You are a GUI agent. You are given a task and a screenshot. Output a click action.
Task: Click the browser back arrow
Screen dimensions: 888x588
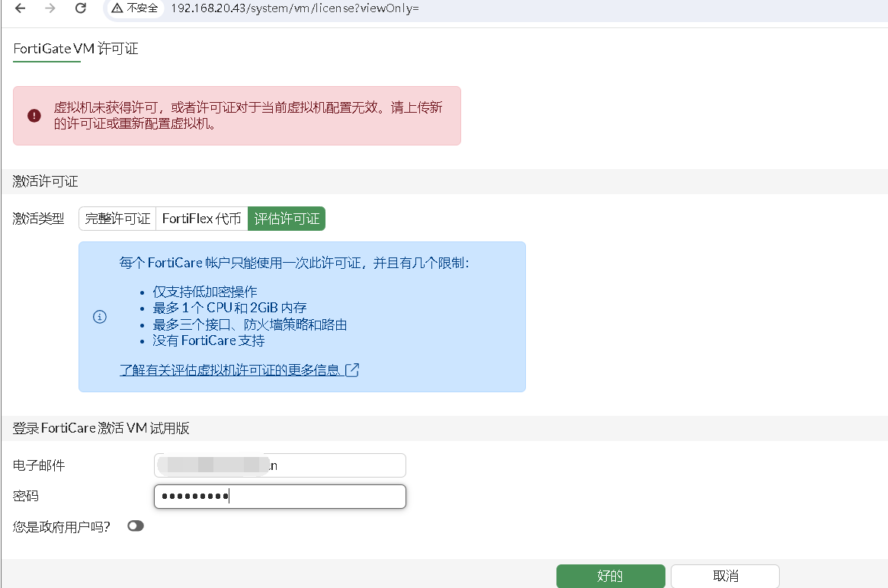pyautogui.click(x=21, y=8)
